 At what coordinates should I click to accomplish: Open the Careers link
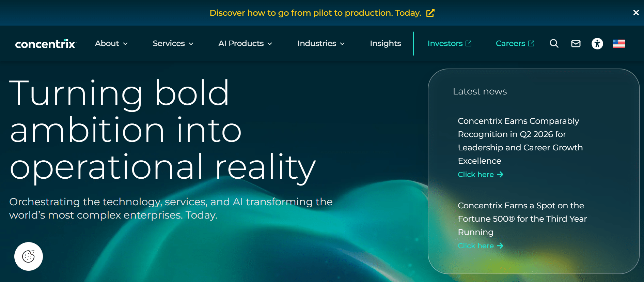click(515, 43)
